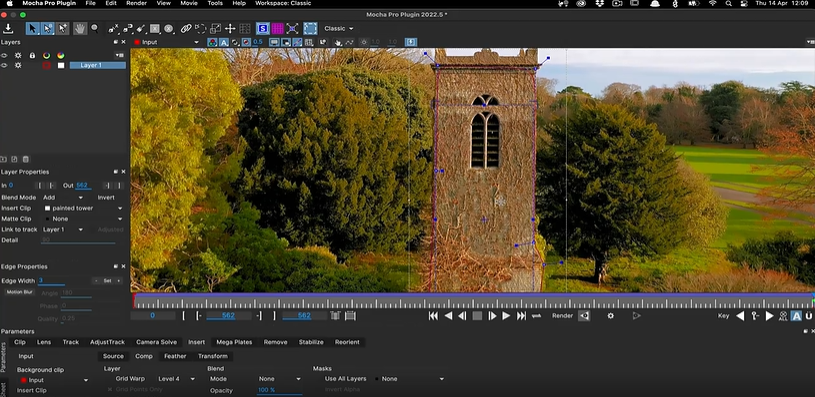Open the Blend Mode Add dropdown
Screen dimensions: 815x397
(63, 197)
